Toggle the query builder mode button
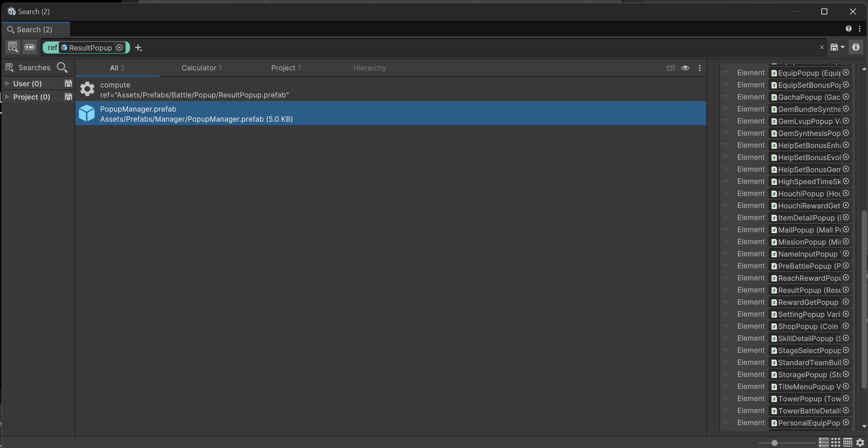 30,47
